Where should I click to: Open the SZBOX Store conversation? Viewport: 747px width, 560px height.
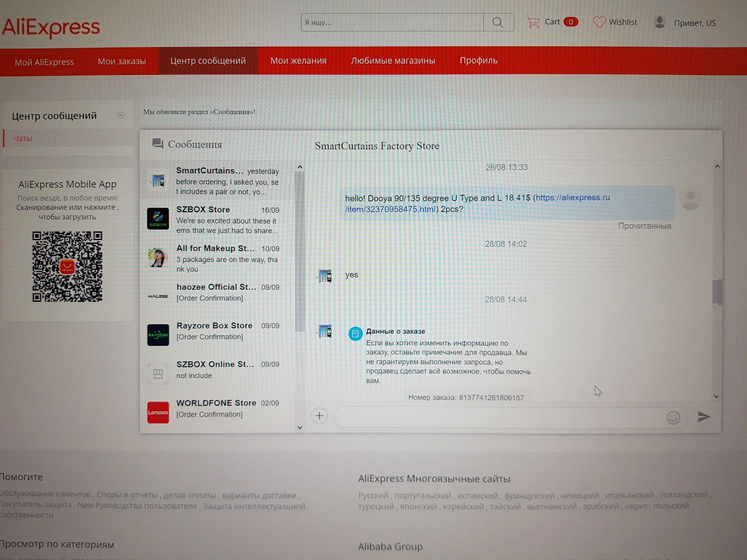[219, 219]
